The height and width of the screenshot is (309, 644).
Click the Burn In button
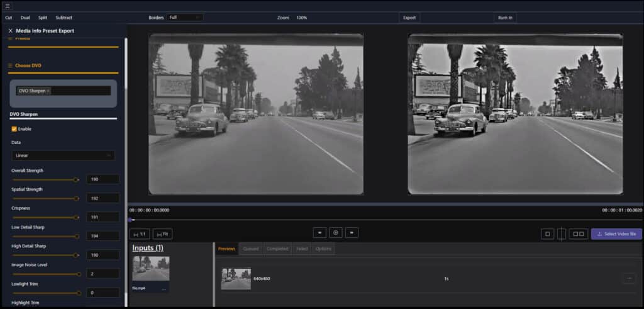tap(505, 18)
